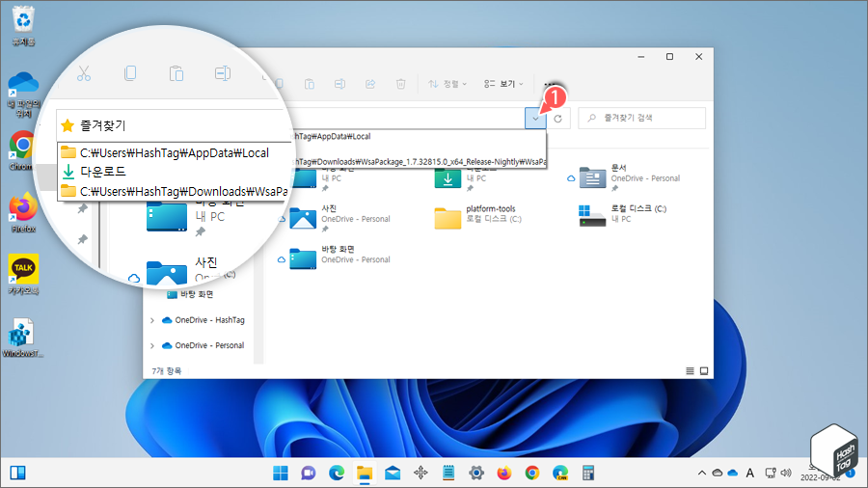Open the Widgets panel on taskbar
868x488 pixels.
(17, 474)
